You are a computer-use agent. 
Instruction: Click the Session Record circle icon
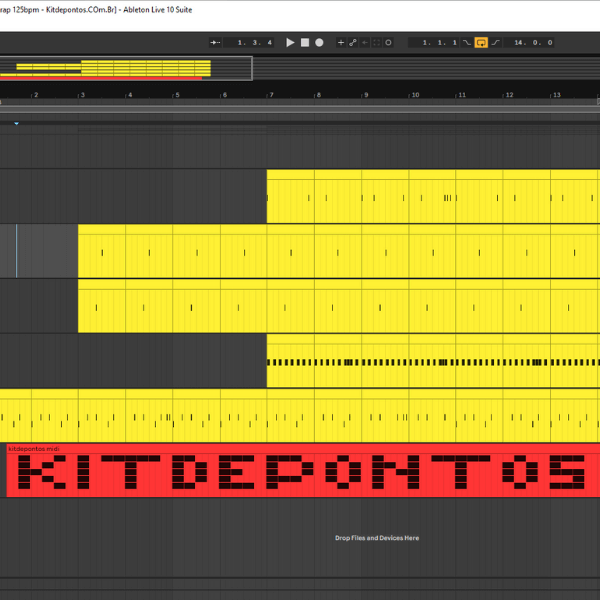(388, 42)
